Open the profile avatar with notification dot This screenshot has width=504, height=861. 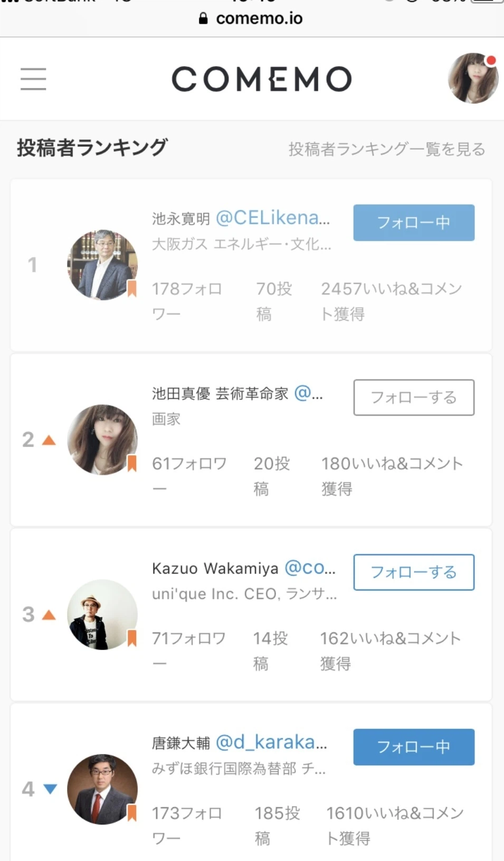(473, 78)
